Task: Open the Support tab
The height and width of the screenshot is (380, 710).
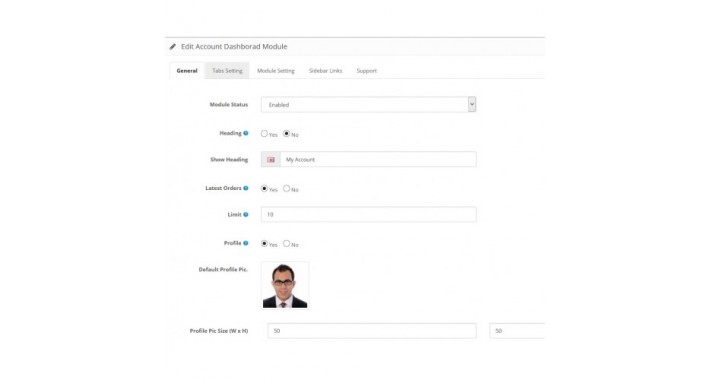Action: click(x=367, y=71)
